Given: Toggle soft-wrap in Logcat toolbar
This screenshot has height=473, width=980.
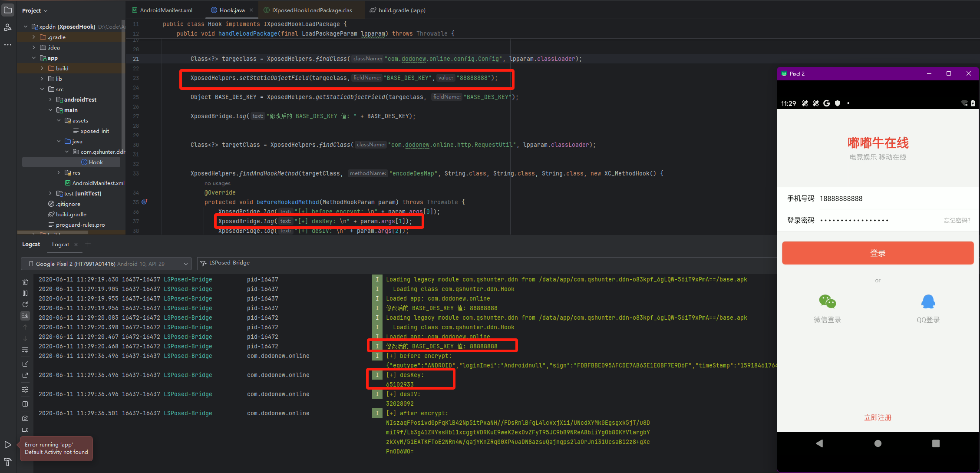Looking at the screenshot, I should [x=25, y=350].
